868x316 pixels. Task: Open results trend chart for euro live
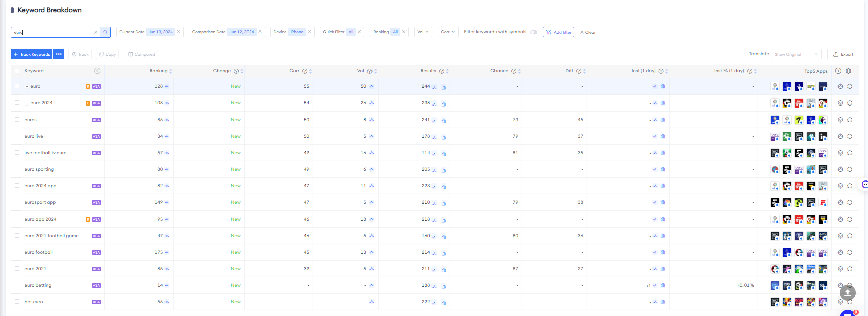[434, 137]
